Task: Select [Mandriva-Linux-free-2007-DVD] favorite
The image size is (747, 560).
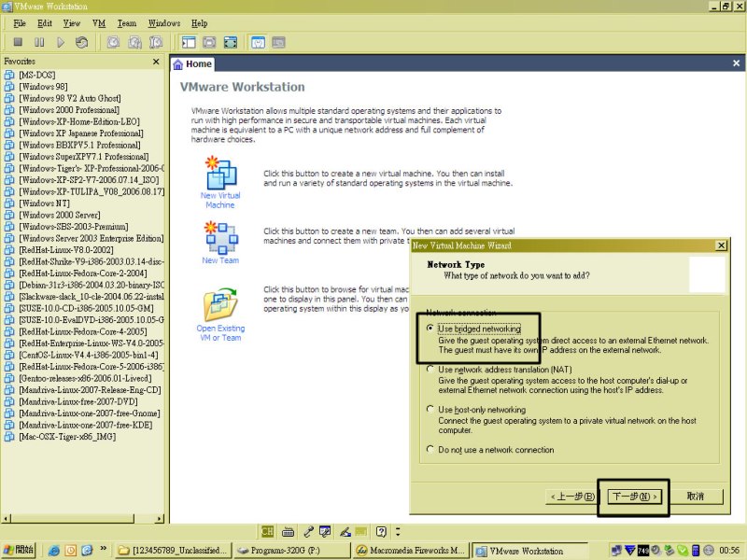Action: coord(78,401)
